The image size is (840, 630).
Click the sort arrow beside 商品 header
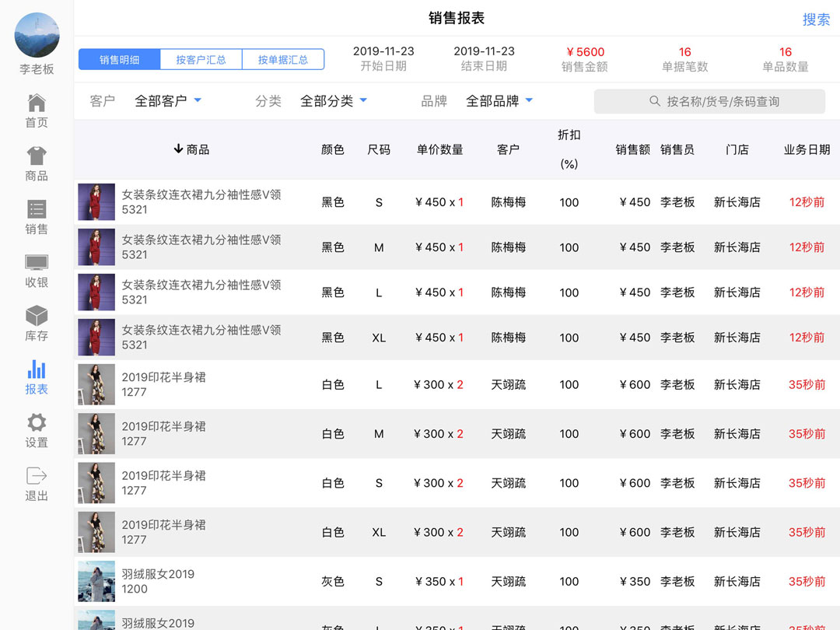click(x=178, y=149)
